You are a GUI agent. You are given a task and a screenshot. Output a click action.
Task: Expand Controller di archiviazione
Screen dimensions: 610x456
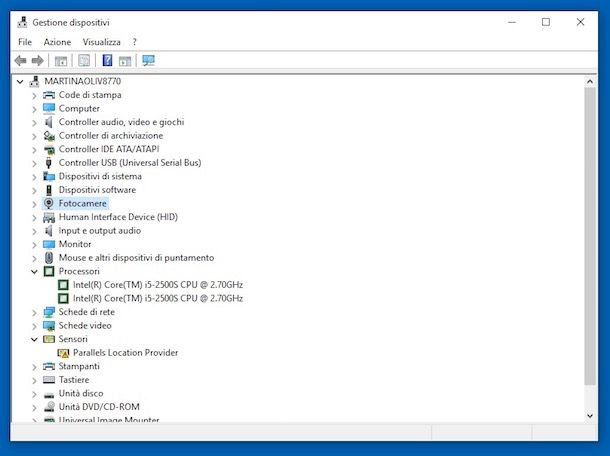(34, 136)
